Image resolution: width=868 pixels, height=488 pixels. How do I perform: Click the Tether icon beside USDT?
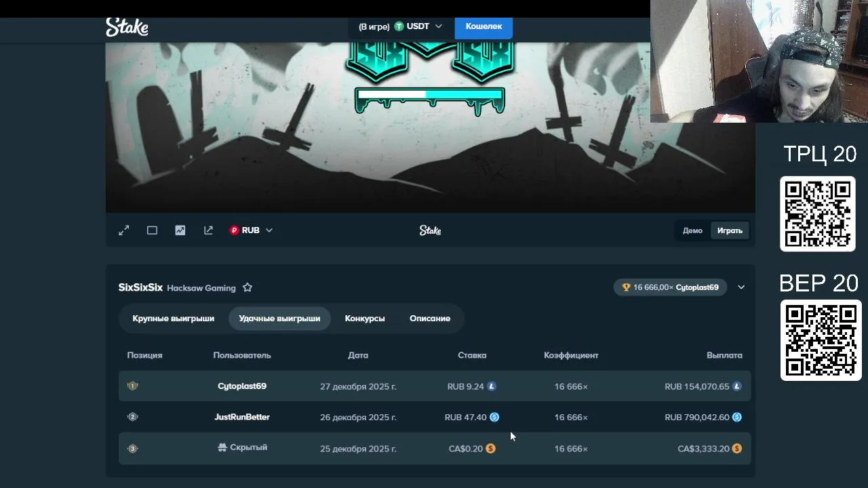pyautogui.click(x=399, y=26)
